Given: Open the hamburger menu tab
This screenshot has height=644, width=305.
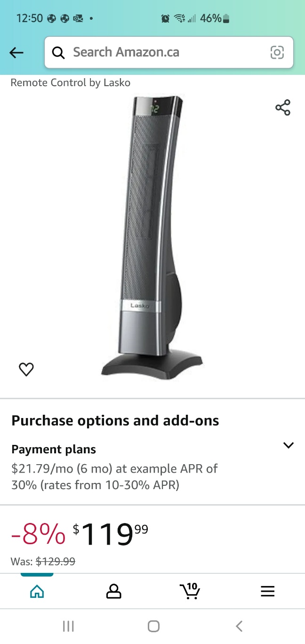Looking at the screenshot, I should 267,591.
